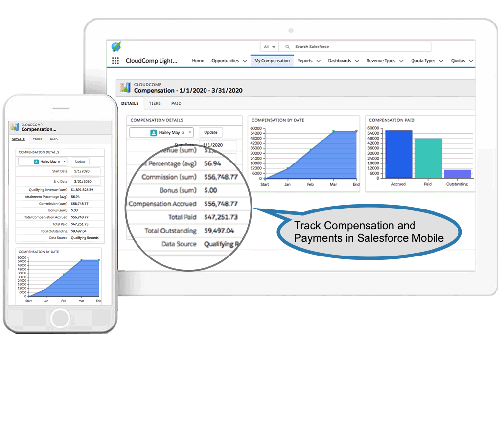The image size is (504, 442).
Task: Click the CloudComp chart icon on phone
Action: (x=15, y=127)
